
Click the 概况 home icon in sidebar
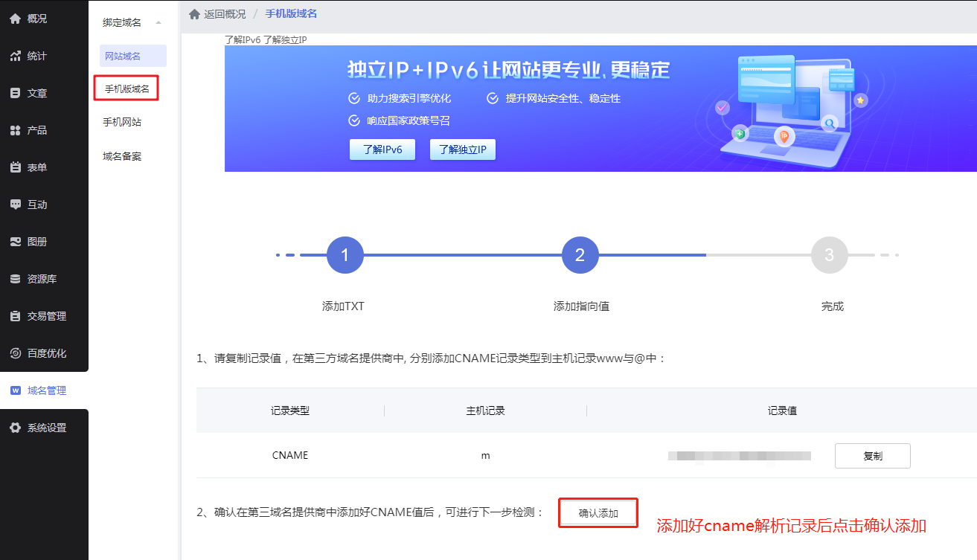click(x=15, y=19)
